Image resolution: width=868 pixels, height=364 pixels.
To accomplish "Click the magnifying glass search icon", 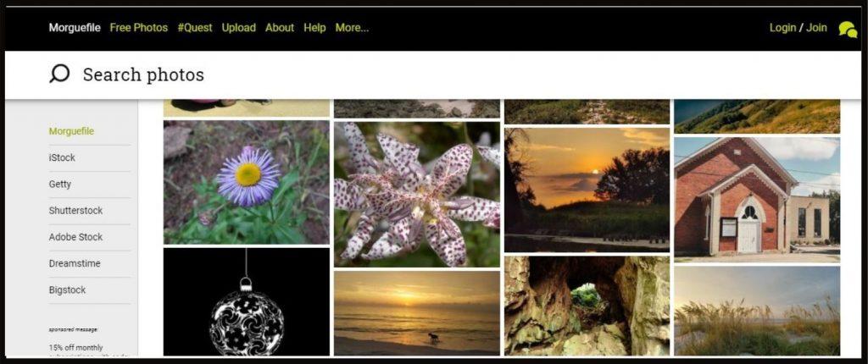I will (x=59, y=74).
